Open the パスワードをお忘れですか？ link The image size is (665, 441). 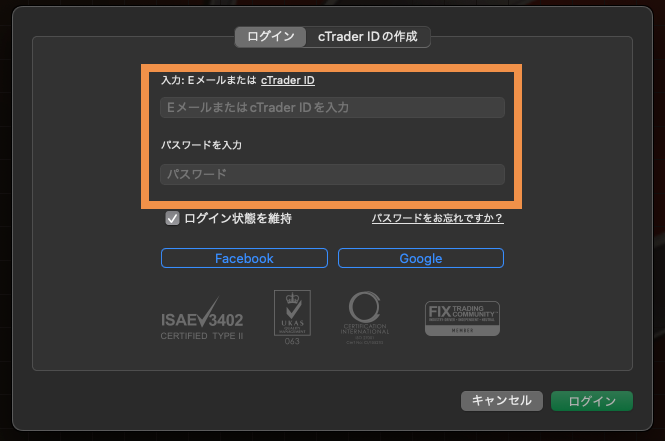pyautogui.click(x=438, y=218)
